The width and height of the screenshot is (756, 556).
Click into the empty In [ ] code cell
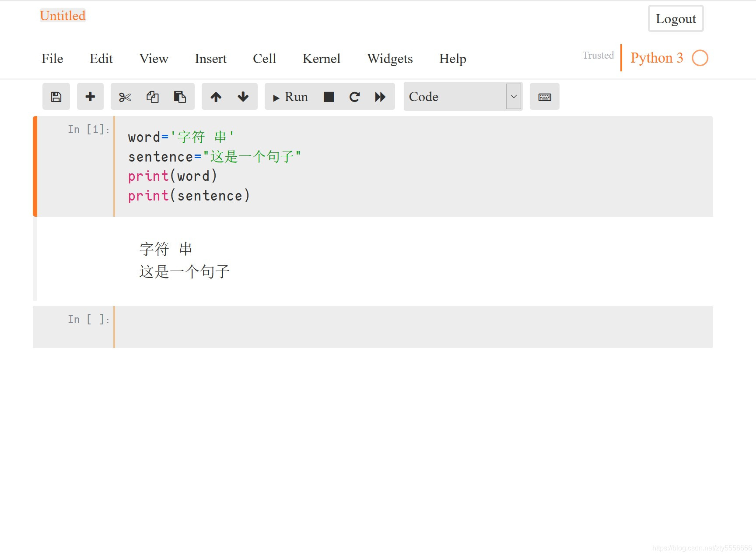413,327
